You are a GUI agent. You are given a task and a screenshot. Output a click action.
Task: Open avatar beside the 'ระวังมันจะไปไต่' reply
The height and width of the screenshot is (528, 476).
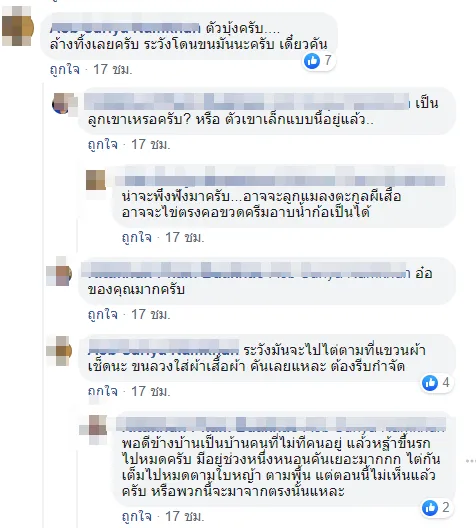coord(59,351)
